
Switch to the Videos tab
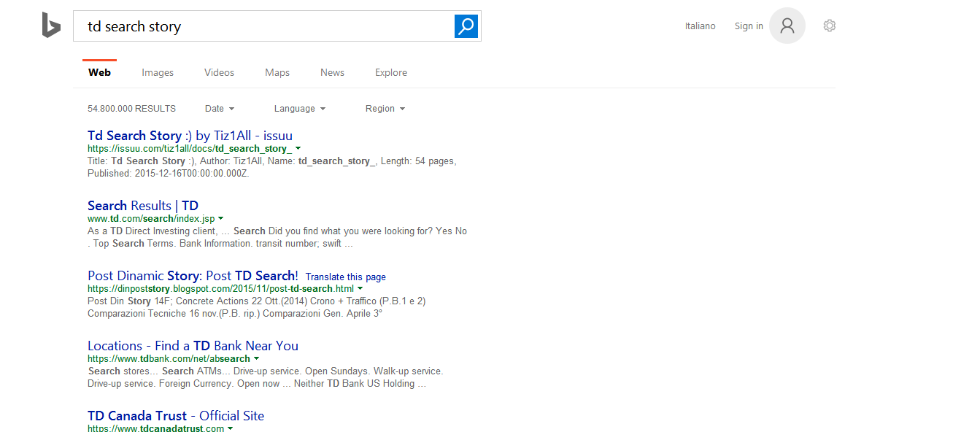pos(220,72)
